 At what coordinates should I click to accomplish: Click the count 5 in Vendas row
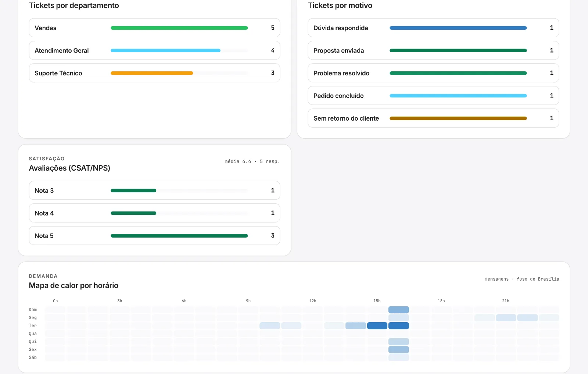click(273, 28)
